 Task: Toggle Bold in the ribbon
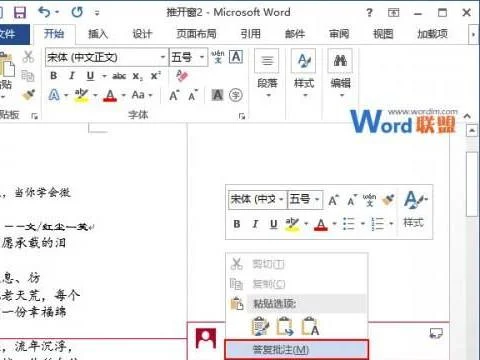tap(54, 76)
